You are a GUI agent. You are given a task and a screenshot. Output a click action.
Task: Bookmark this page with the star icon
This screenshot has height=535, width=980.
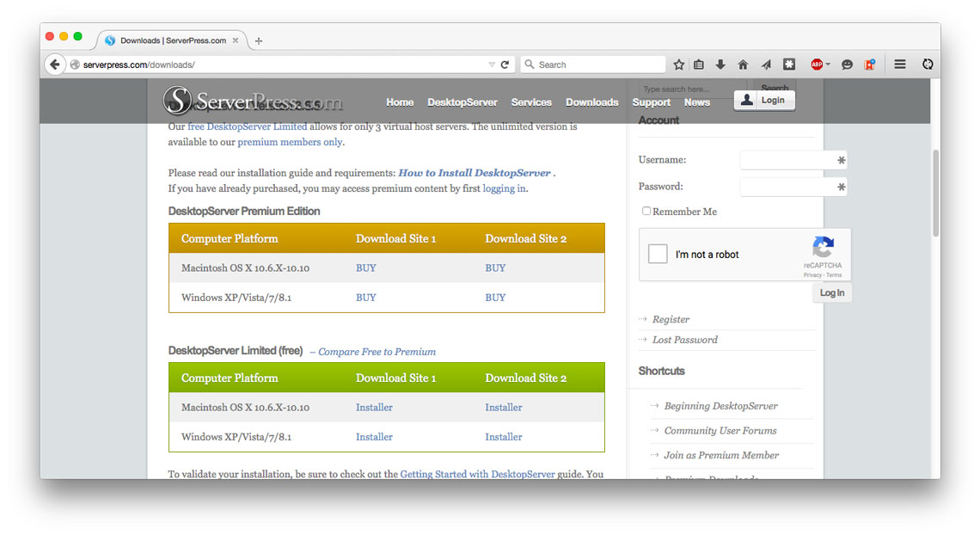point(679,65)
